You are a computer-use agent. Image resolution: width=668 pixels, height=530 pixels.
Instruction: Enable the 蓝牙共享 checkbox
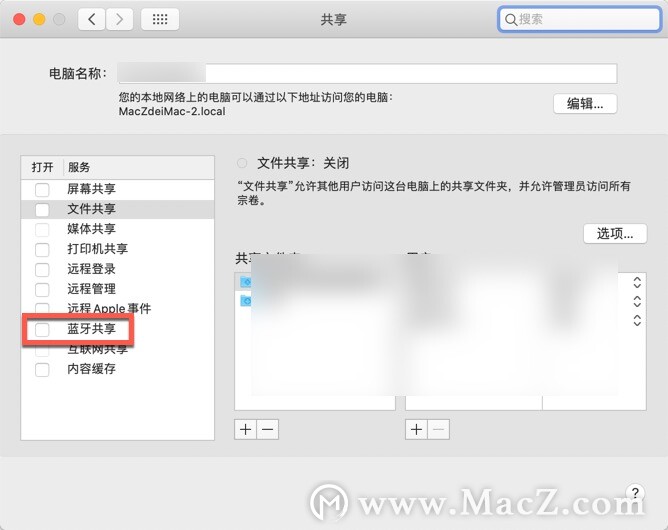pyautogui.click(x=42, y=329)
